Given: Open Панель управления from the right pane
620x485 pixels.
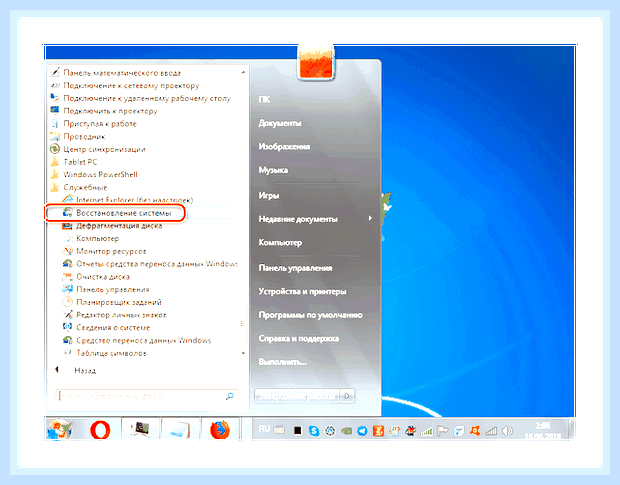Looking at the screenshot, I should point(295,268).
